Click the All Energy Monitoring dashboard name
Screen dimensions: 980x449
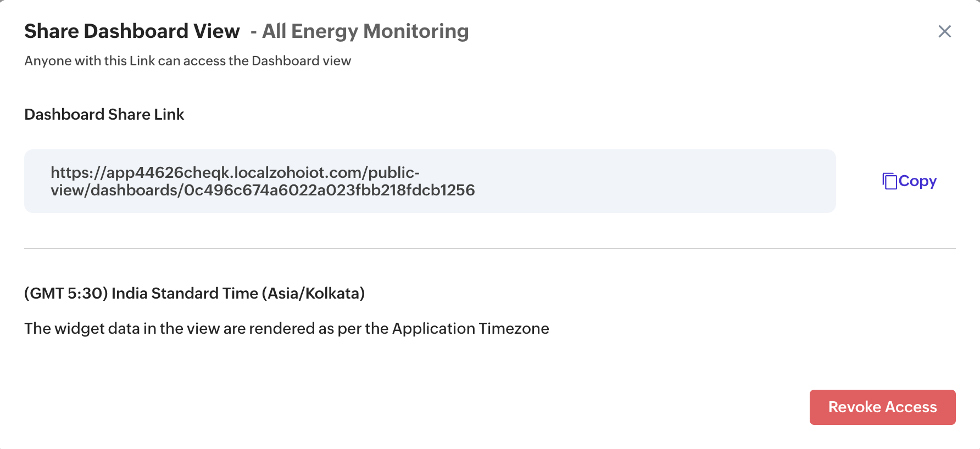[x=365, y=31]
